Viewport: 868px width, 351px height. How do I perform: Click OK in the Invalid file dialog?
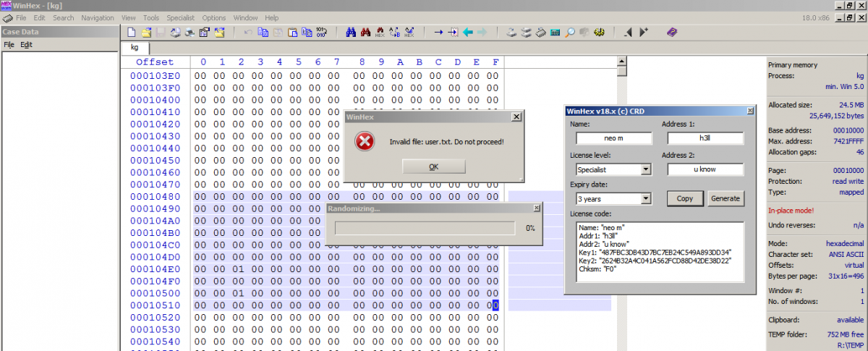coord(433,166)
